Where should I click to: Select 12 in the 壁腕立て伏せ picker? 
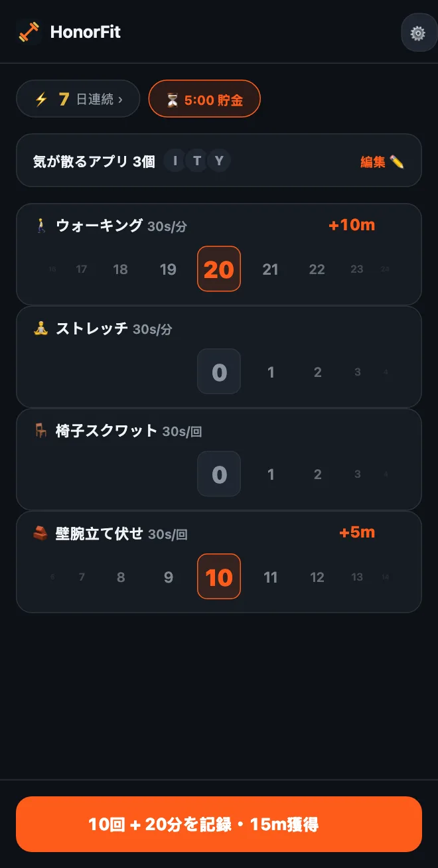pos(317,577)
